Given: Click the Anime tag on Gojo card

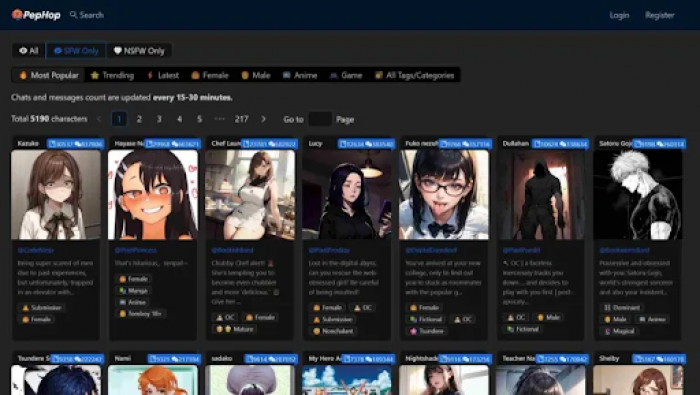Looking at the screenshot, I should [x=652, y=319].
